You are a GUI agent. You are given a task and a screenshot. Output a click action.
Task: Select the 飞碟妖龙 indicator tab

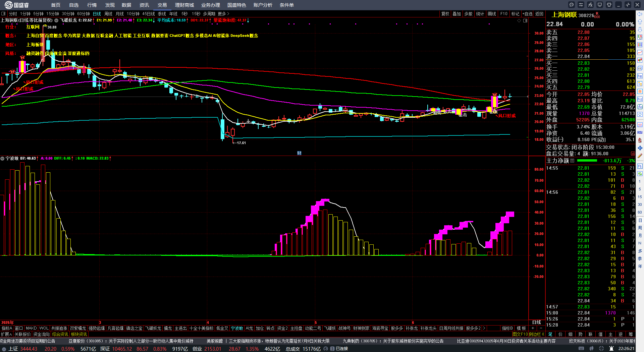click(x=153, y=328)
